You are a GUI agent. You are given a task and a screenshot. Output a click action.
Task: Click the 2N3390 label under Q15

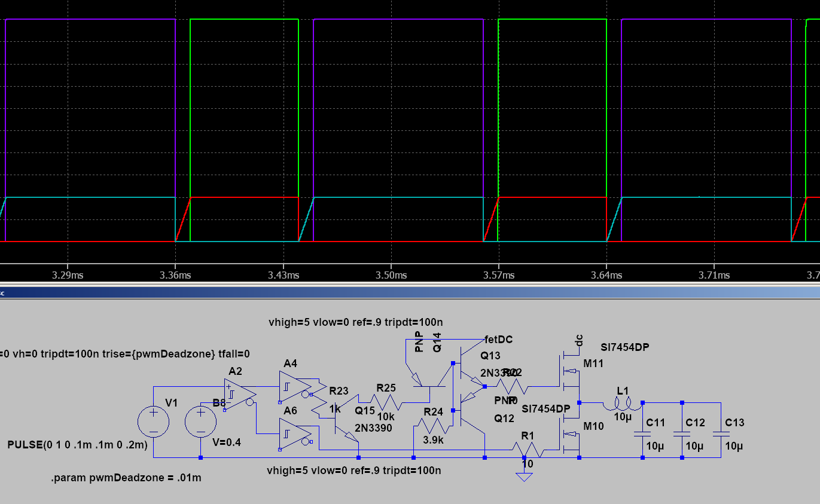(x=374, y=428)
